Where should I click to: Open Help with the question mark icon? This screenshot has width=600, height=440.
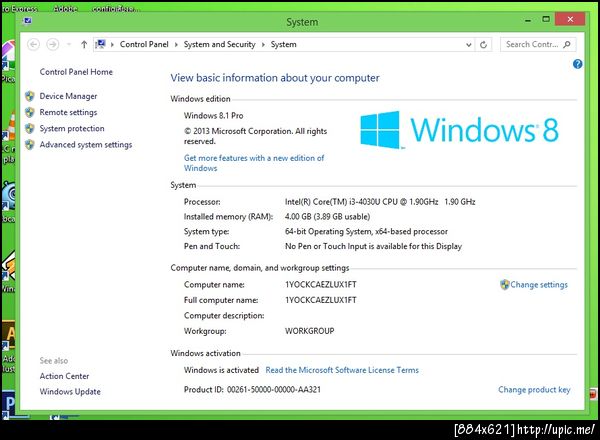click(x=577, y=64)
